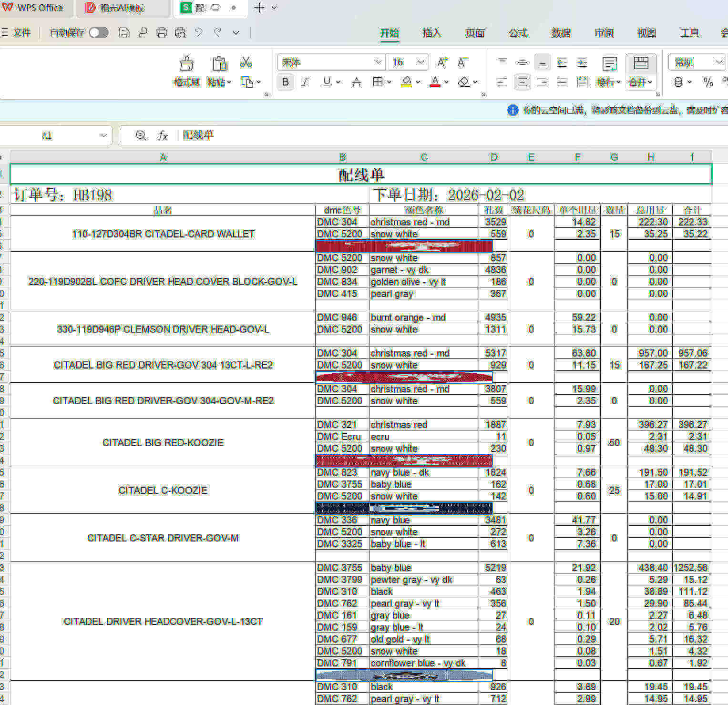Click the Print icon in quick toolbar

click(x=162, y=32)
